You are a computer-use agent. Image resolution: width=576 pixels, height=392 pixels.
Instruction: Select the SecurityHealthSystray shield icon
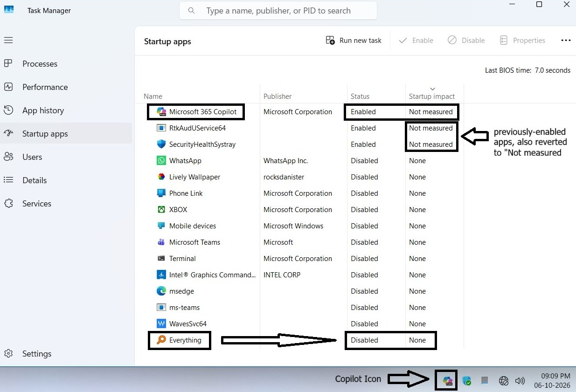click(161, 144)
